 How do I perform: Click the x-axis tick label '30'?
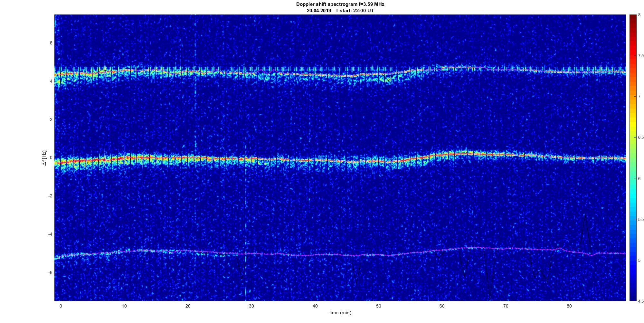(251, 306)
